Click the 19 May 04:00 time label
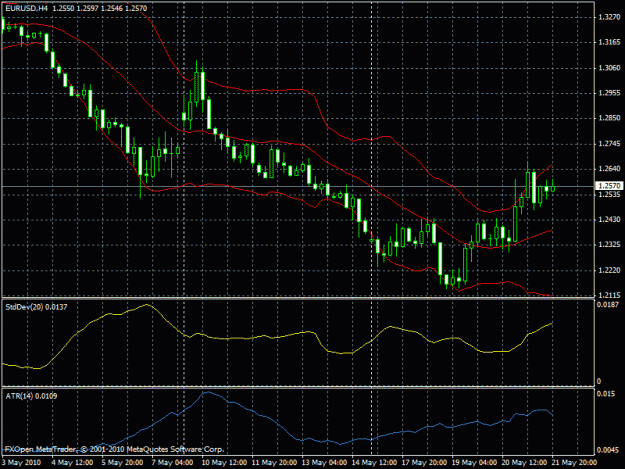The image size is (625, 469). point(474,463)
